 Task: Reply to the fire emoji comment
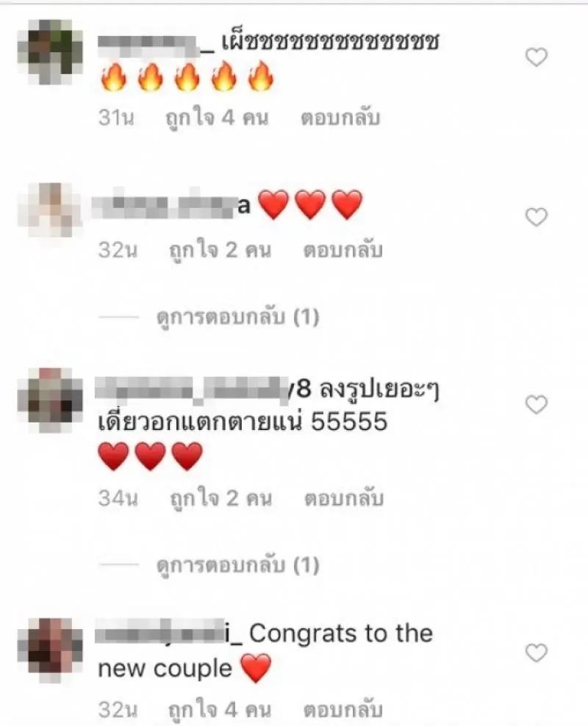340,118
